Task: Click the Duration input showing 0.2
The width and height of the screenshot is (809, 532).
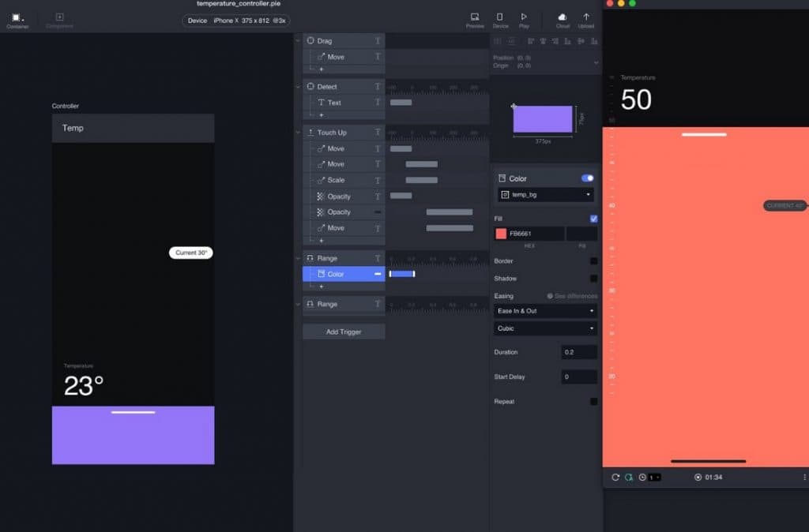Action: click(578, 352)
